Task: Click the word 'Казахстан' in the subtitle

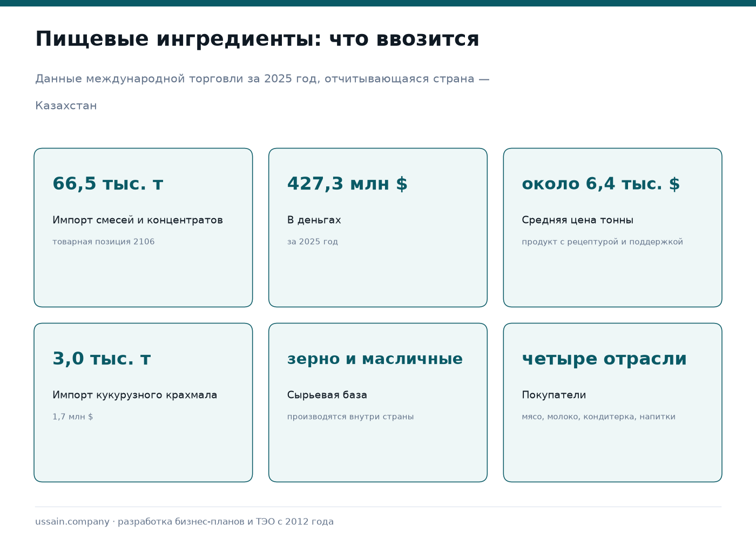Action: [x=66, y=106]
